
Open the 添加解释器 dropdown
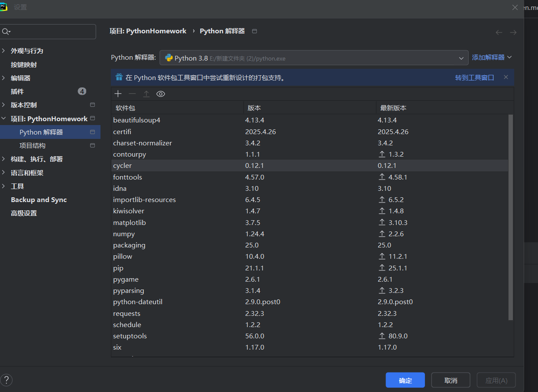(492, 58)
